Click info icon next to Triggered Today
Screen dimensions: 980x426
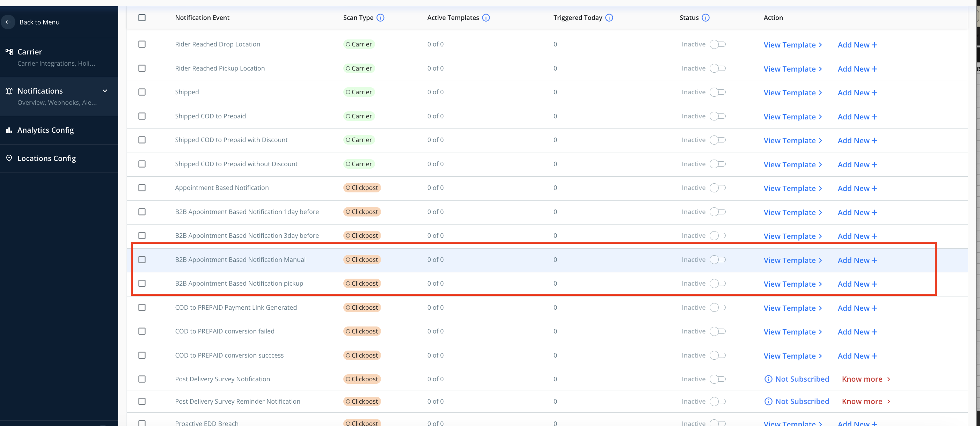click(609, 17)
